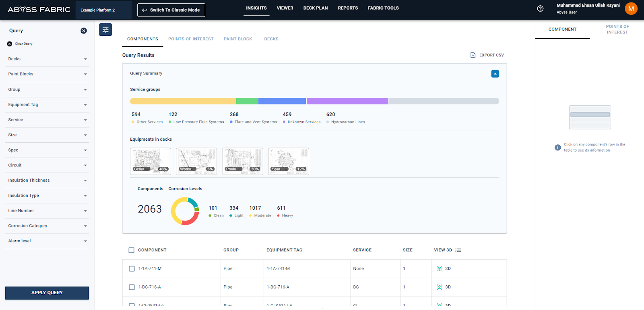Open the user avatar profile menu
Screen dimensions: 644x310
[631, 8]
